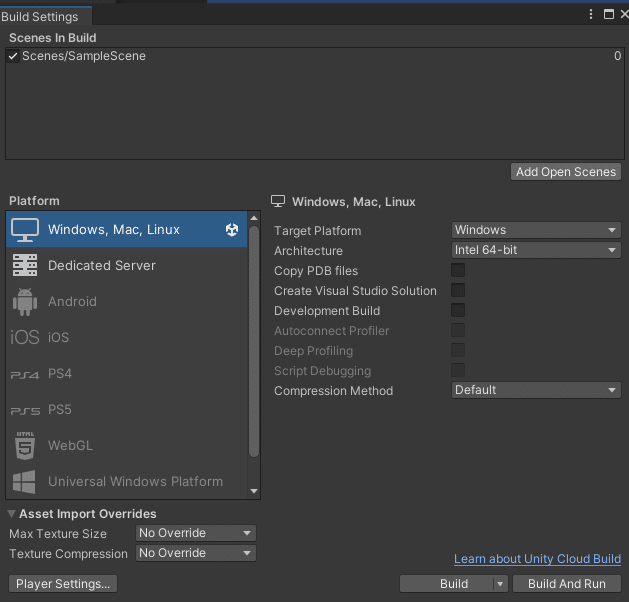The height and width of the screenshot is (602, 629).
Task: Click the WebGL HTML5 icon
Action: click(25, 445)
